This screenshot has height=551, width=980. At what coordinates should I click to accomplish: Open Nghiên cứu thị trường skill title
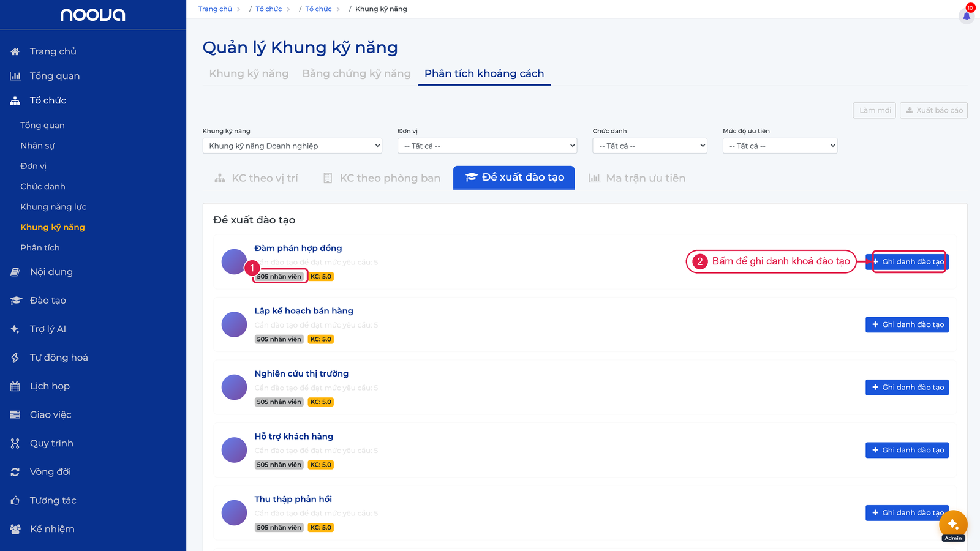coord(301,373)
